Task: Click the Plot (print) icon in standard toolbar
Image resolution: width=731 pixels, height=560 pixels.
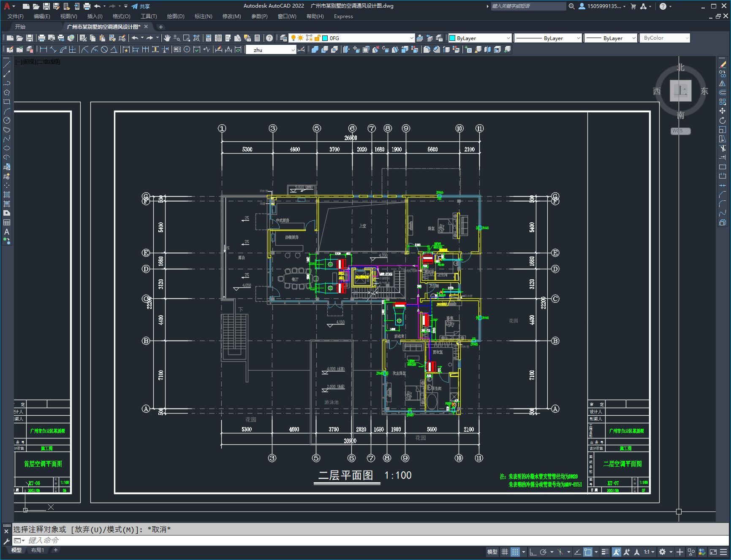Action: [42, 38]
